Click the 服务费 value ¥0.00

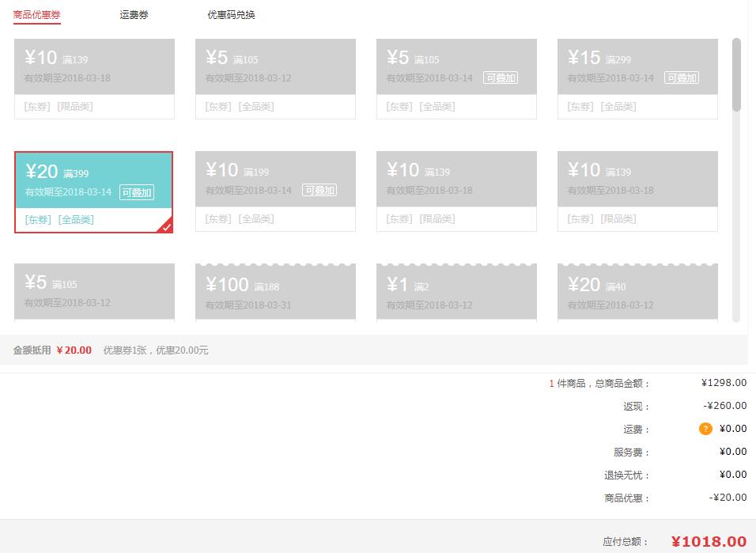click(733, 451)
